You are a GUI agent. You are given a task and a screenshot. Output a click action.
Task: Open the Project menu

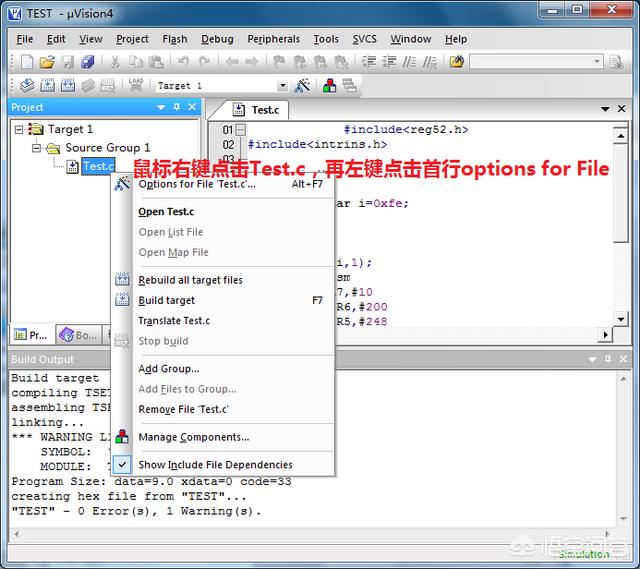(x=132, y=39)
